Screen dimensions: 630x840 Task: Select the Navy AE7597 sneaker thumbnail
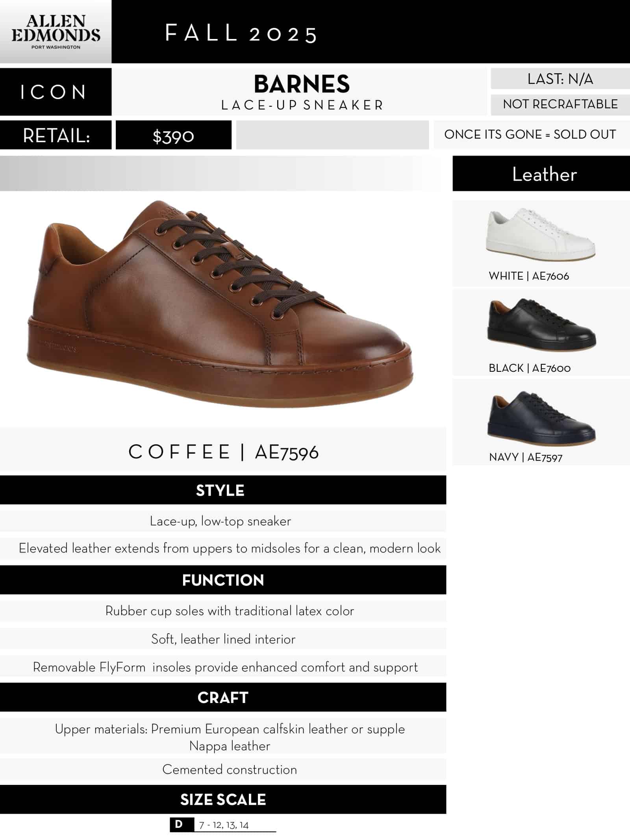click(541, 418)
